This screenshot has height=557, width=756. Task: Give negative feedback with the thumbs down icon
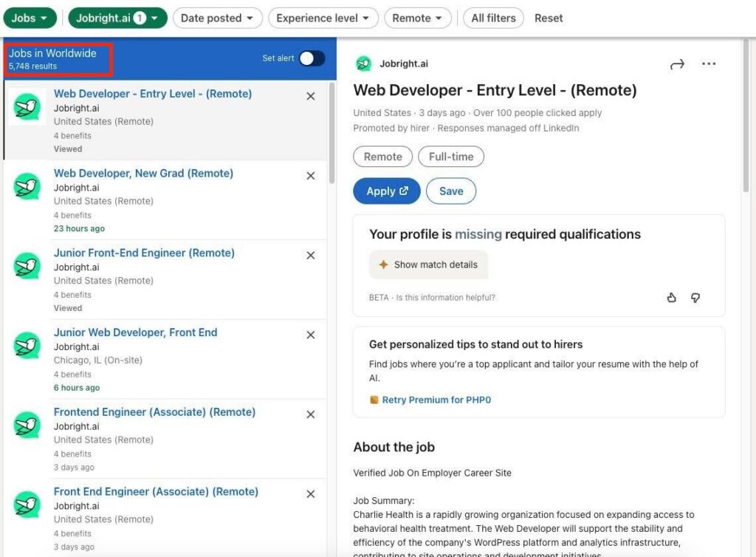click(x=695, y=297)
